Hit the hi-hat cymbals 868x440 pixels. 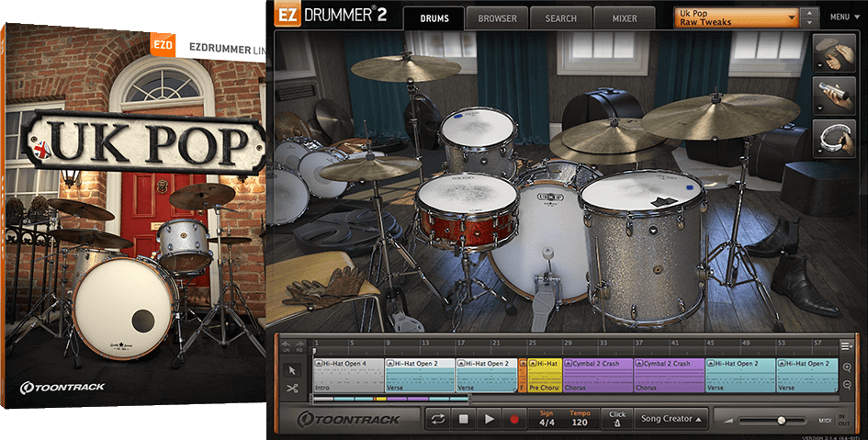370,168
